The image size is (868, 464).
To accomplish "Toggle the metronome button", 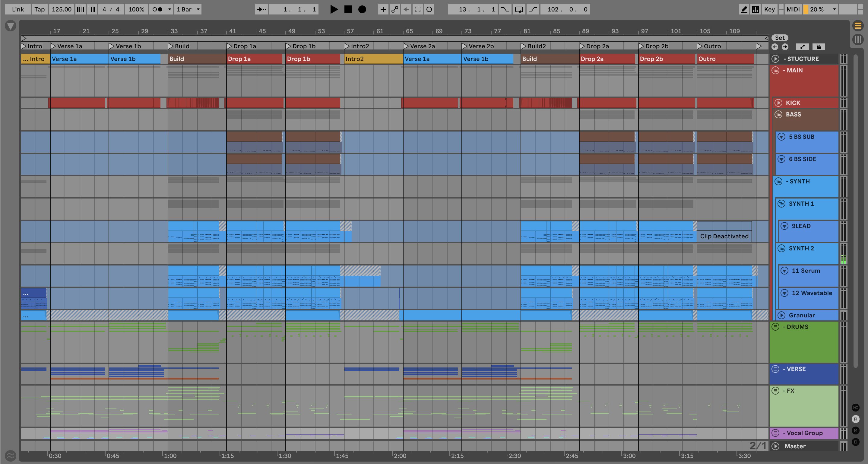I will (157, 9).
